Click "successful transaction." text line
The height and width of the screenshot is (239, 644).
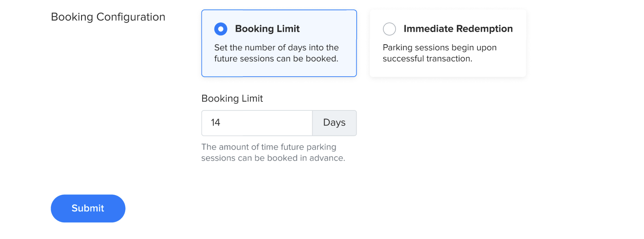click(427, 59)
